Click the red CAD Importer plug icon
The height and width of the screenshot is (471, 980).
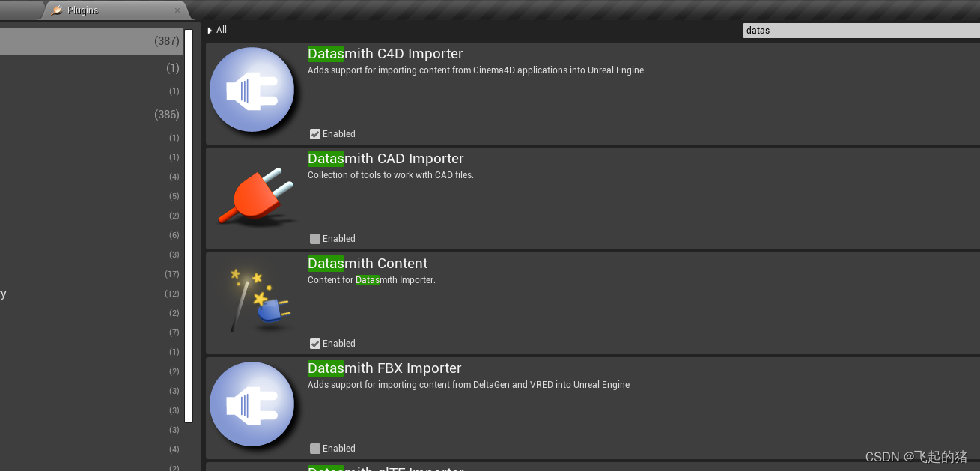tap(256, 196)
